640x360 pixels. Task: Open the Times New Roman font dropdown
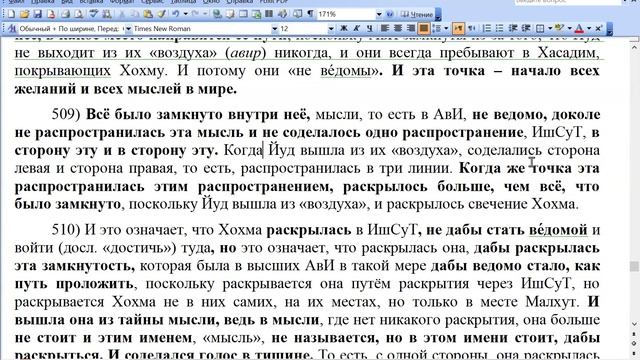pyautogui.click(x=275, y=29)
